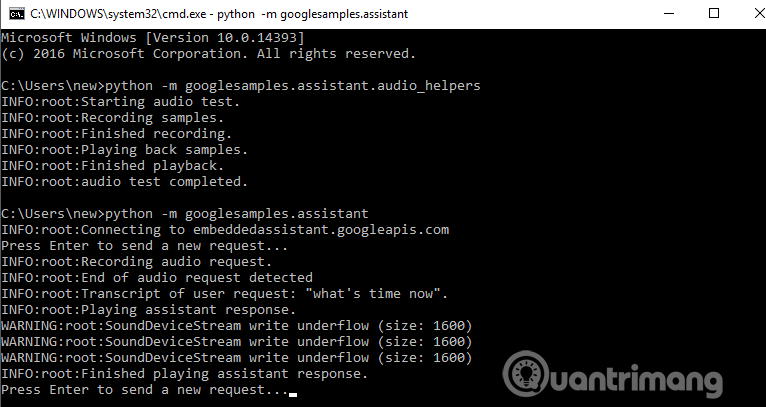This screenshot has height=407, width=766.
Task: Open the cmd.exe system menu icon
Action: point(12,13)
